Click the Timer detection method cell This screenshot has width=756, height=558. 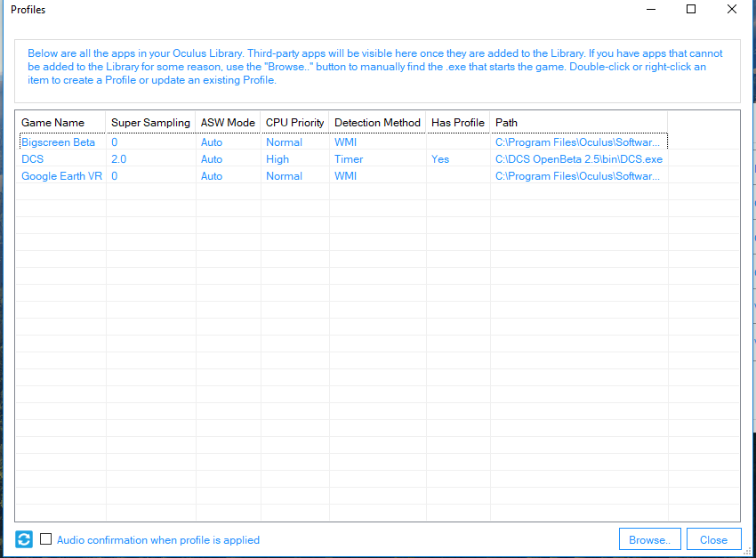click(x=349, y=159)
